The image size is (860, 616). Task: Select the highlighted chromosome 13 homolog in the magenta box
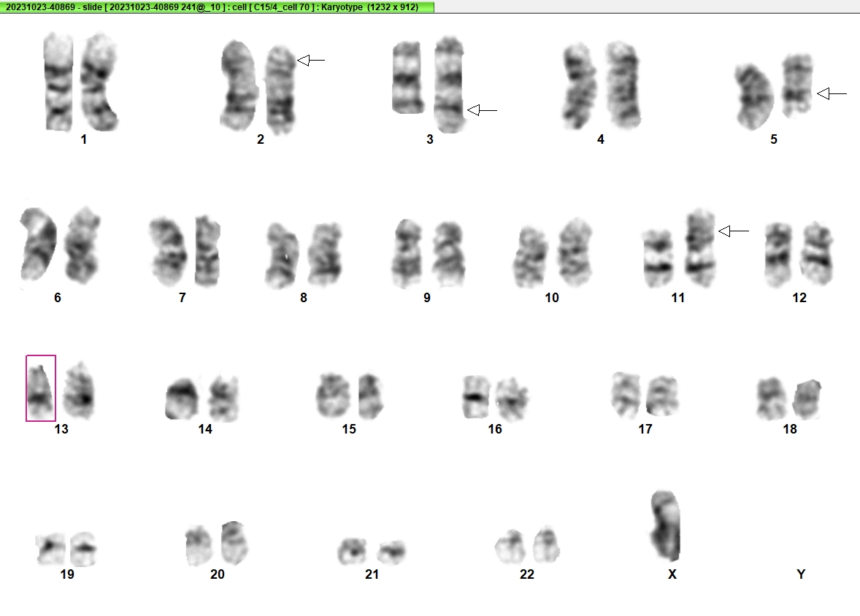(41, 388)
